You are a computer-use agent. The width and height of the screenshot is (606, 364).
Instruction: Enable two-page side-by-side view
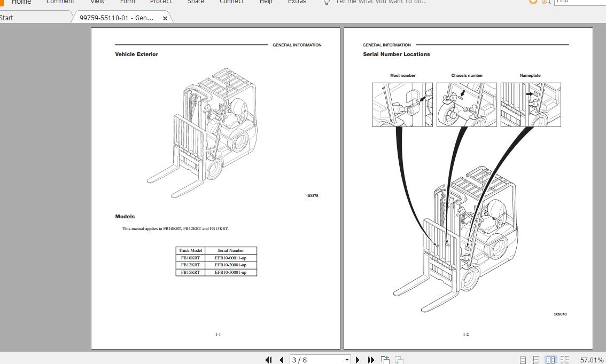click(550, 360)
